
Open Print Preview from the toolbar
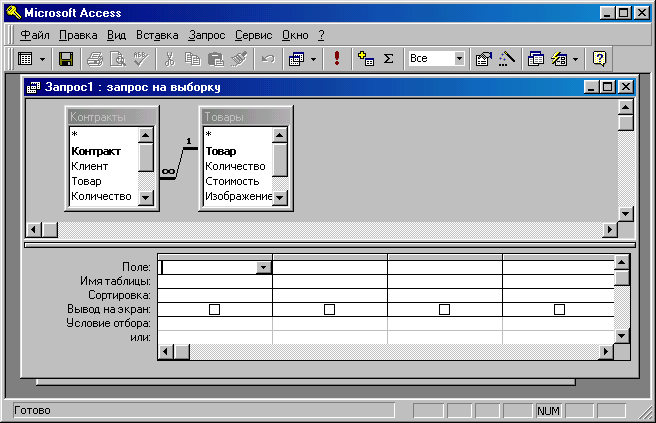click(x=118, y=59)
